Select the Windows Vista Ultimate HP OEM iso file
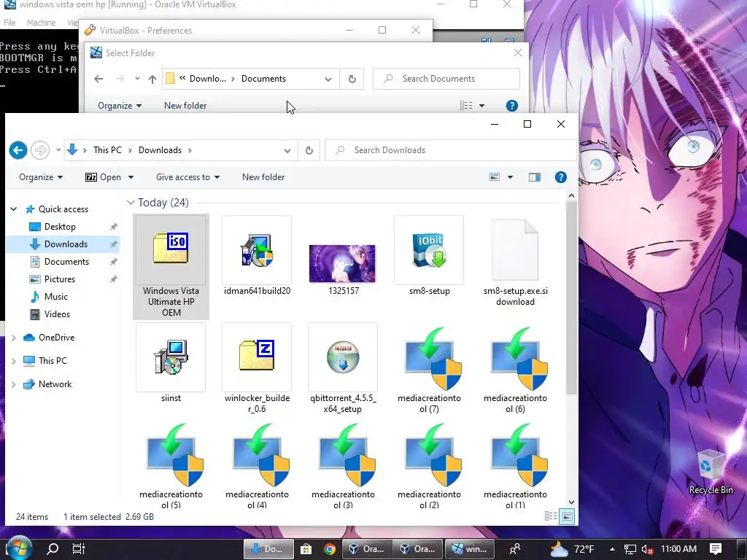Image resolution: width=747 pixels, height=560 pixels. tap(171, 267)
